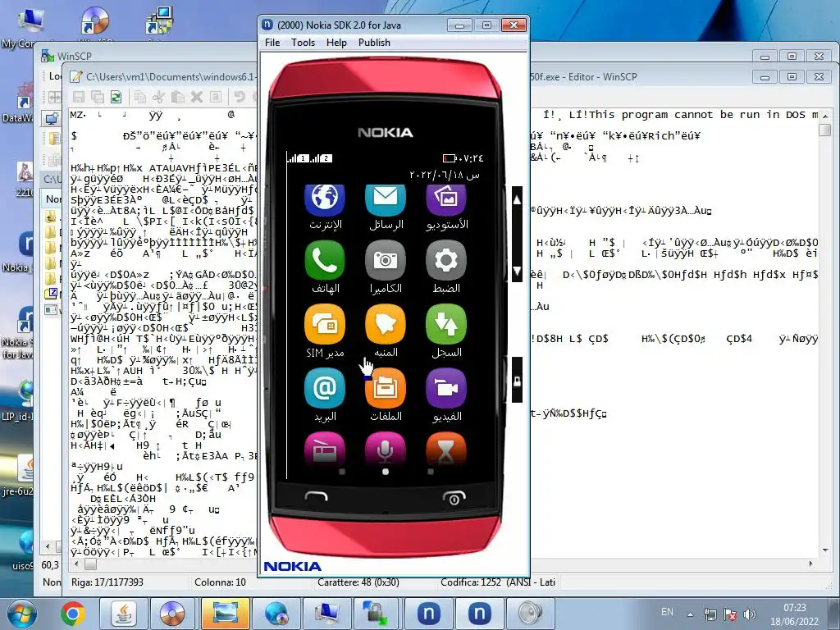The width and height of the screenshot is (840, 630).
Task: Select the right home screen page dot
Action: [x=430, y=472]
